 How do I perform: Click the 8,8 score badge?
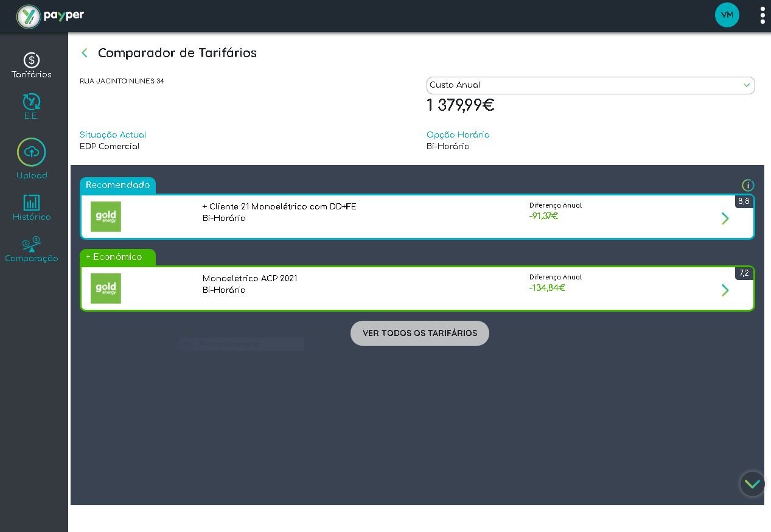744,201
